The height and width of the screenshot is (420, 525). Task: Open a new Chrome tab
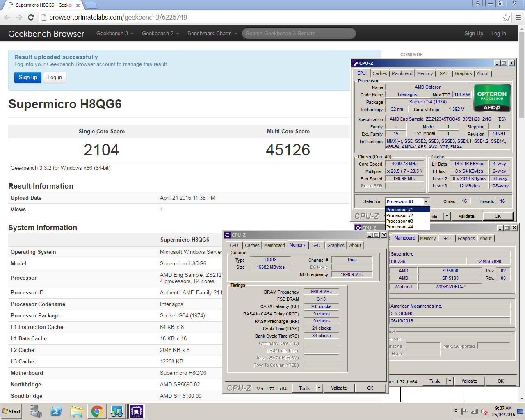(91, 5)
